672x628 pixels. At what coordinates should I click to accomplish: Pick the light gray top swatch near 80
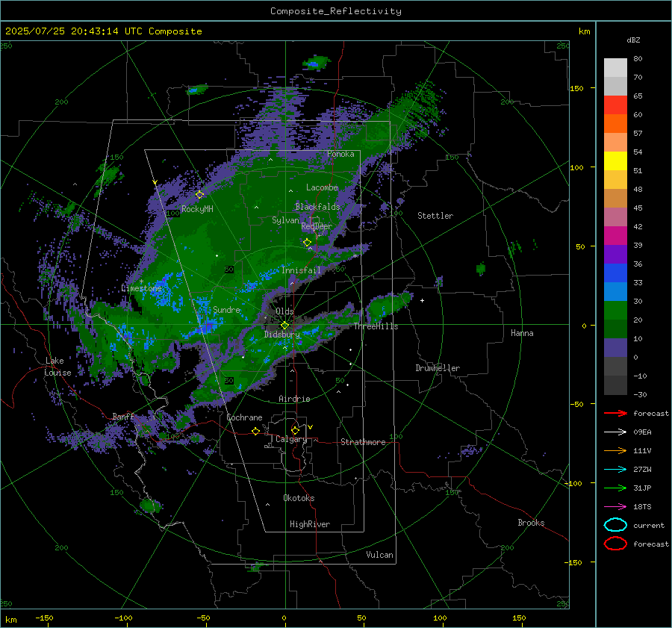[x=615, y=68]
